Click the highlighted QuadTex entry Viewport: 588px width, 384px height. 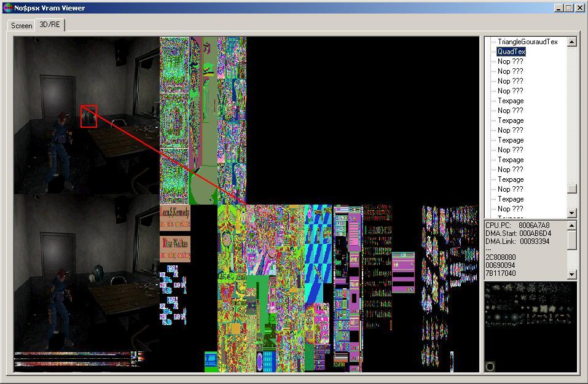(511, 52)
